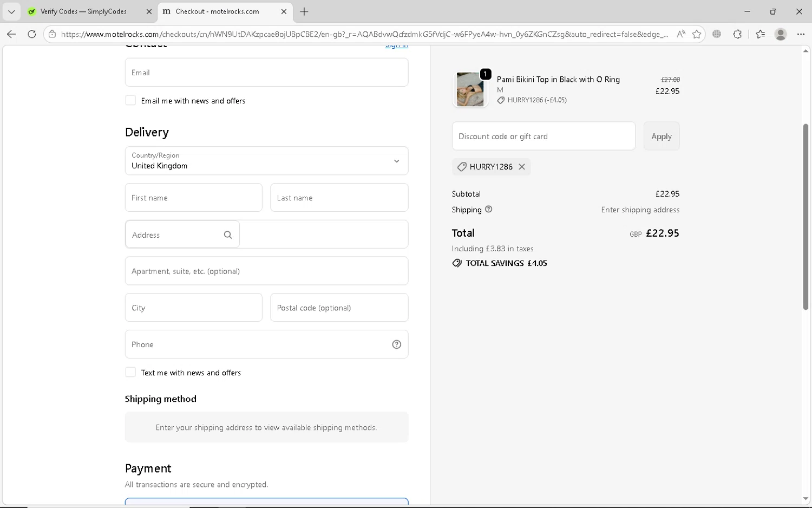Expand the Country/Region dropdown

pos(396,161)
